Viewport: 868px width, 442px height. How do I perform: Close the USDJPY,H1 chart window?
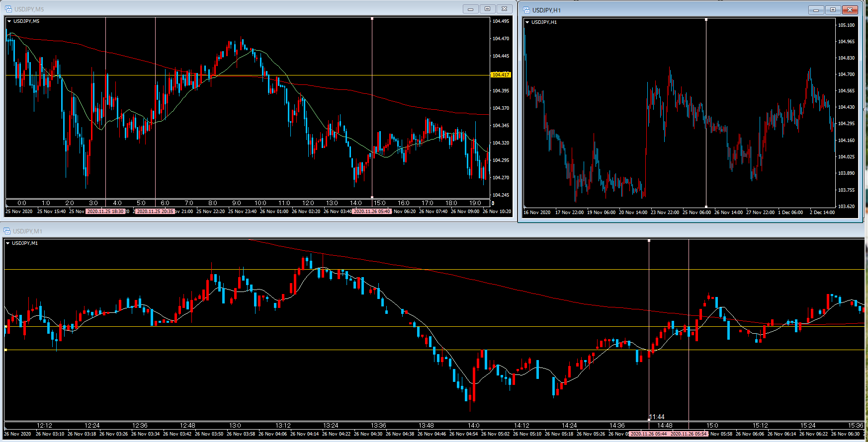coord(850,10)
